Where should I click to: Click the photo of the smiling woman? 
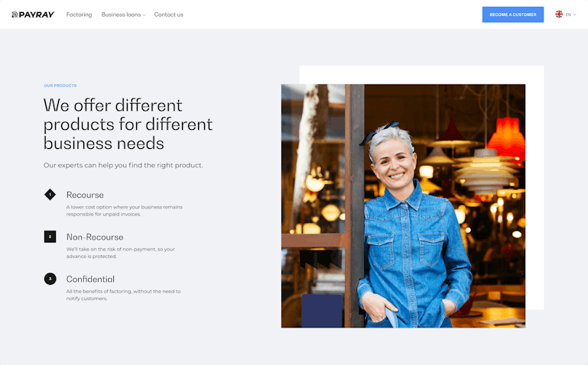click(x=403, y=206)
